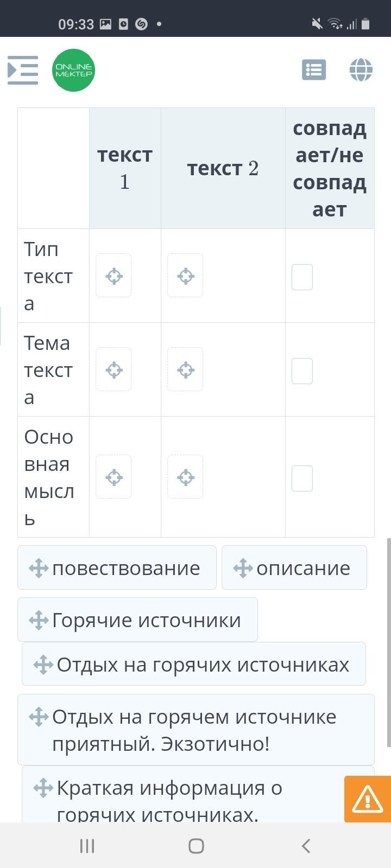
Task: Click the vertical scrollbar on the right edge
Action: click(389, 640)
